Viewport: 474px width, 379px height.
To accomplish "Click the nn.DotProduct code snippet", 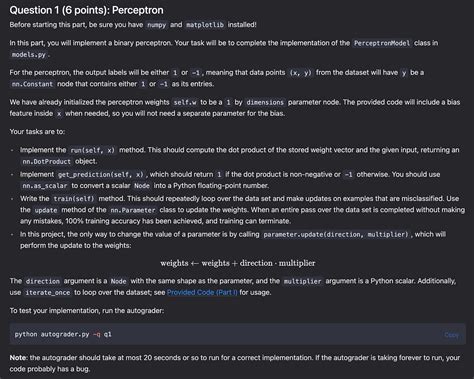I will (x=46, y=162).
